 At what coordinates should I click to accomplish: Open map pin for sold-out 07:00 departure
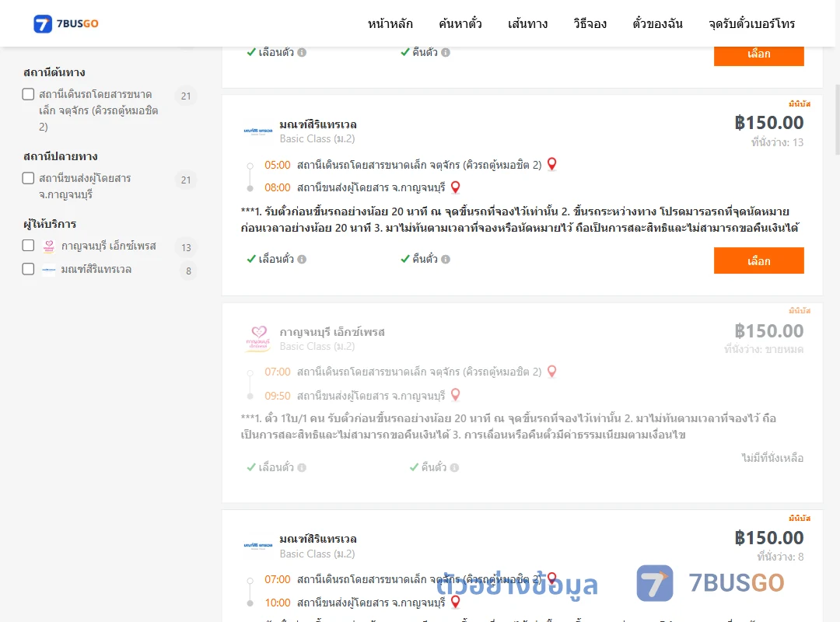point(551,371)
